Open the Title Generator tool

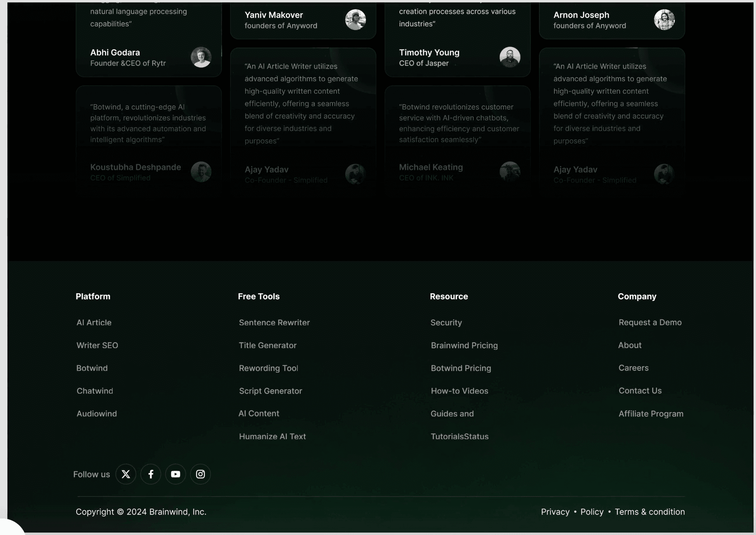[268, 345]
